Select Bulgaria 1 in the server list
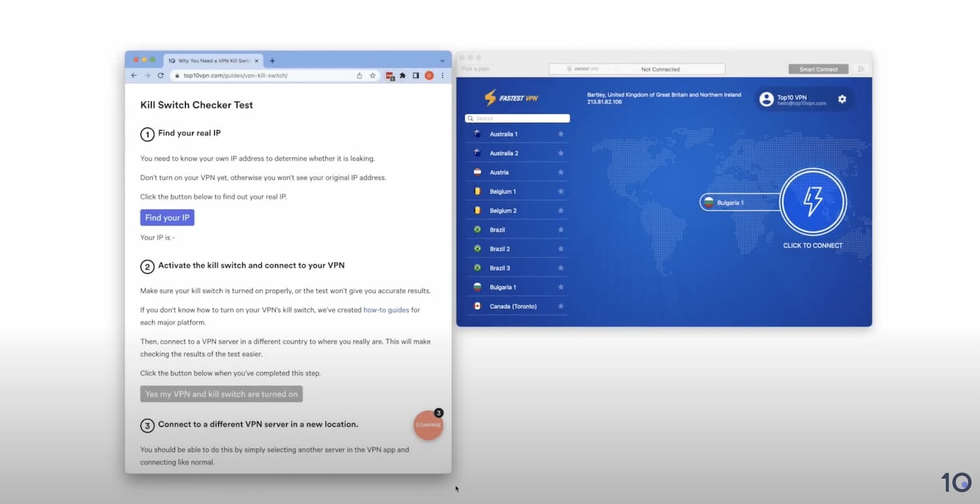980x504 pixels. (517, 287)
